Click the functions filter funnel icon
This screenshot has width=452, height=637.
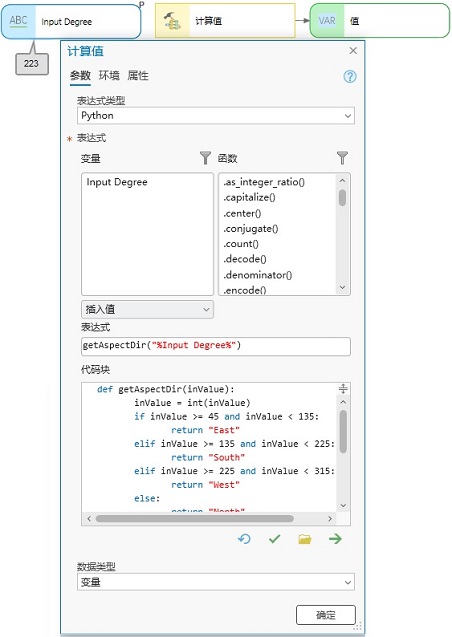click(x=342, y=158)
